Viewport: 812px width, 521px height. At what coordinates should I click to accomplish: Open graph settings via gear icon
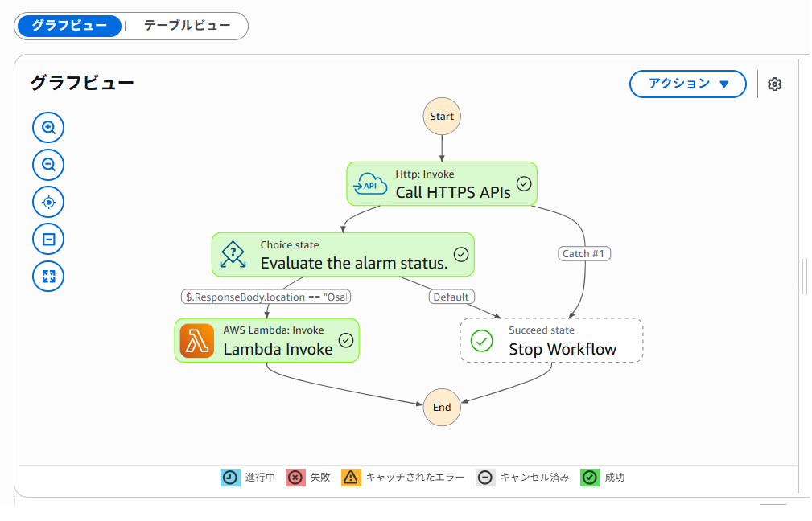(774, 84)
